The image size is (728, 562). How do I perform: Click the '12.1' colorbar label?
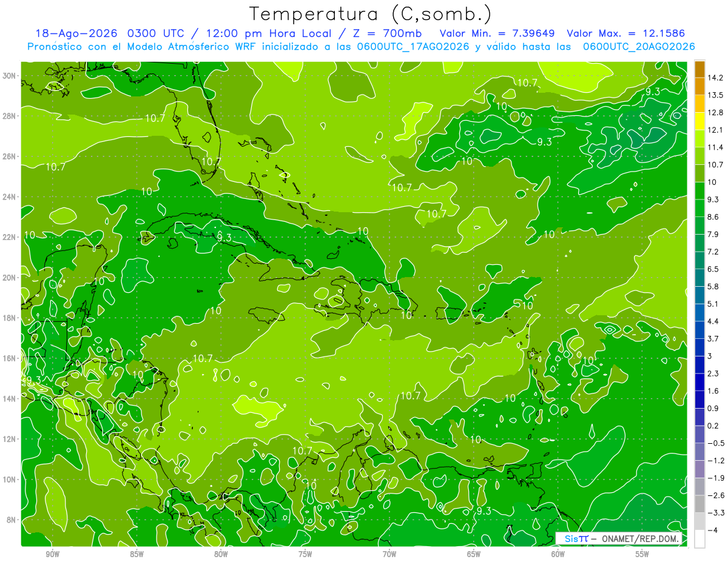[715, 130]
